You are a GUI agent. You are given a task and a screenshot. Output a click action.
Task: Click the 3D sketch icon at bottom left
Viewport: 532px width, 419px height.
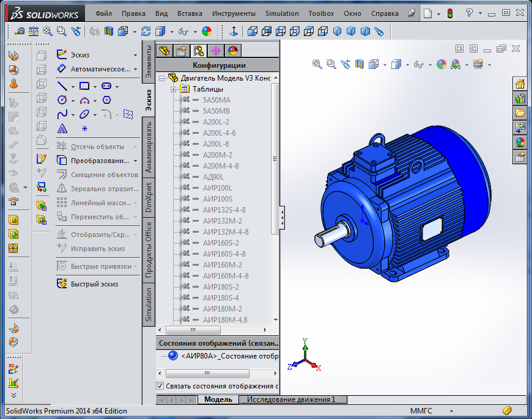13,368
